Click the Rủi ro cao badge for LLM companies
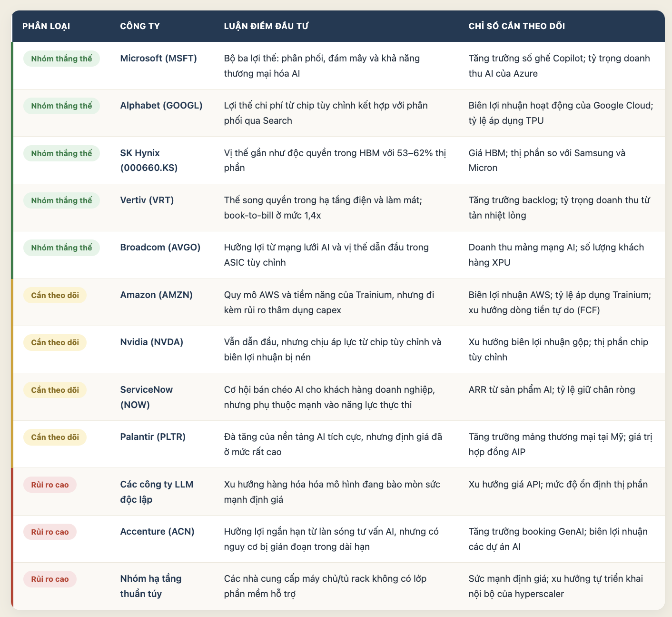The image size is (672, 617). [x=49, y=485]
